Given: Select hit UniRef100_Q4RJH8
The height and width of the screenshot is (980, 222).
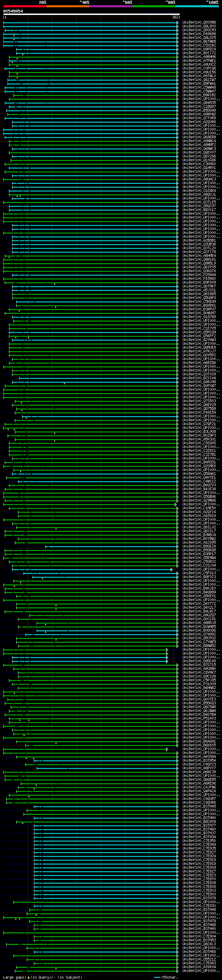Looking at the screenshot, I should [199, 382].
